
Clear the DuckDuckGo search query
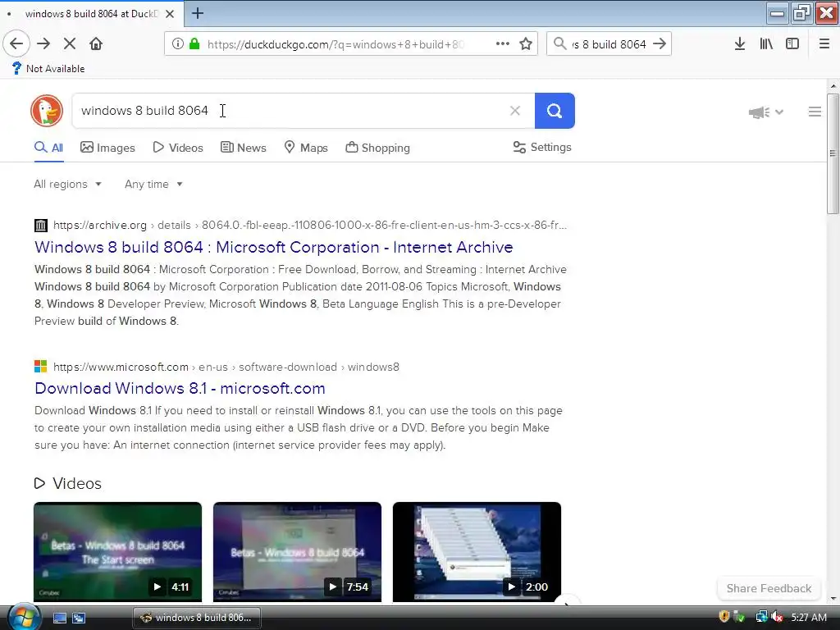point(515,111)
